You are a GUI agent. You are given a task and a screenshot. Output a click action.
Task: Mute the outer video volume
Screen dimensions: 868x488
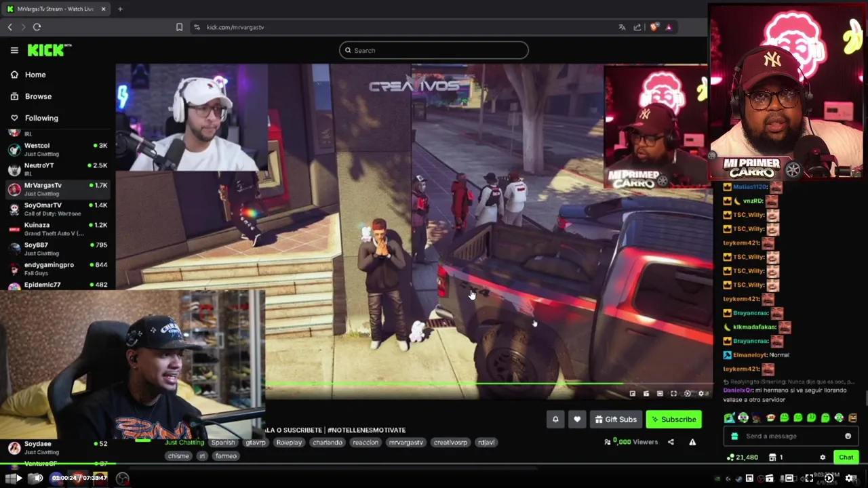click(38, 479)
